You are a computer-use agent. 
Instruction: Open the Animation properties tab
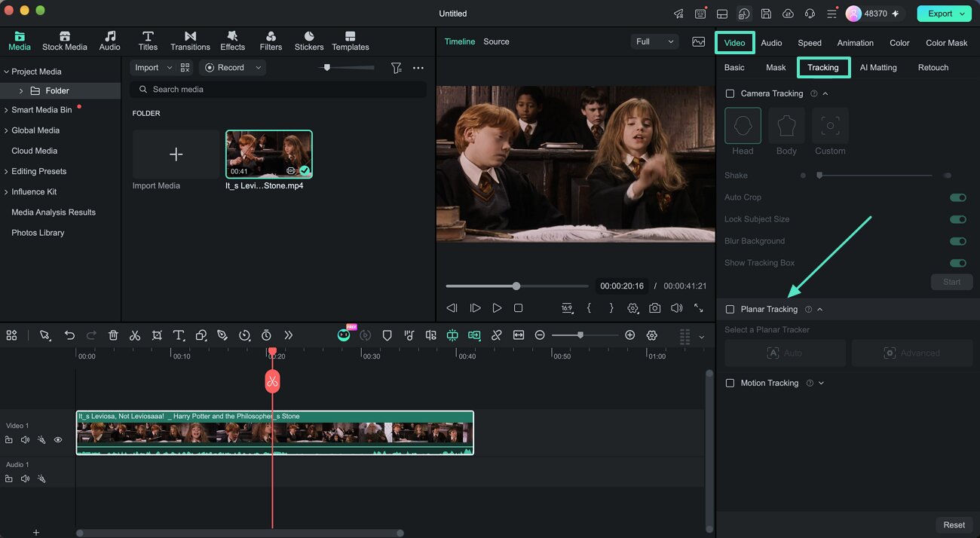click(x=855, y=43)
